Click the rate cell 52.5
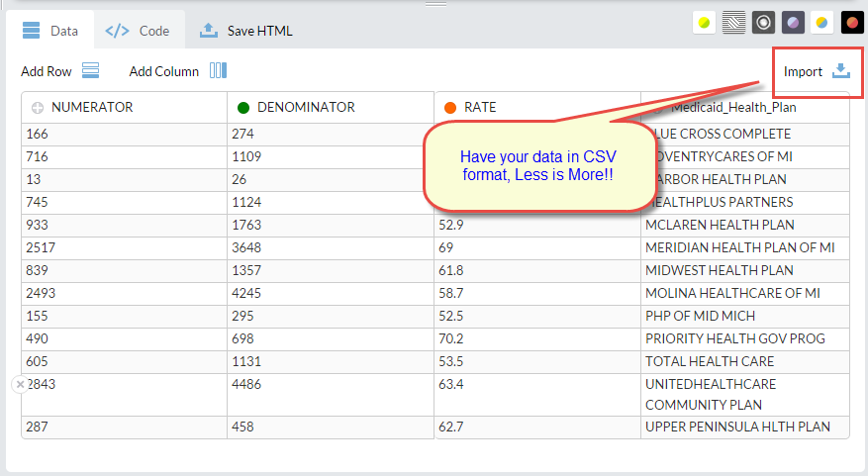Viewport: 868px width, 476px height. (537, 316)
